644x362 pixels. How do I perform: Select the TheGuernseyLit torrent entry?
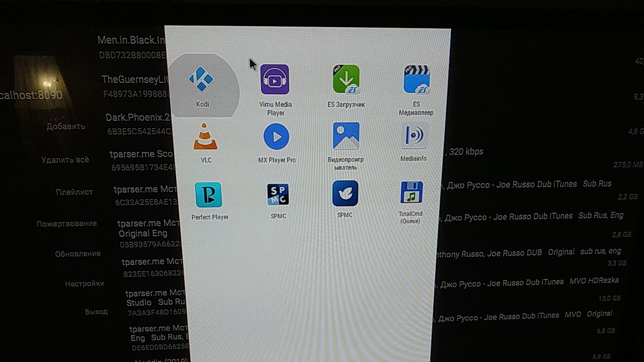pos(135,86)
